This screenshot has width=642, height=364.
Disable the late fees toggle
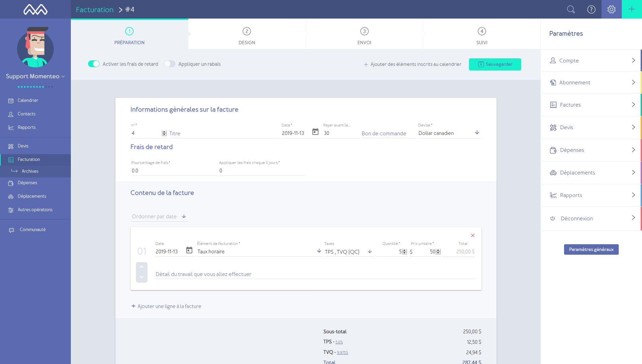coord(94,64)
